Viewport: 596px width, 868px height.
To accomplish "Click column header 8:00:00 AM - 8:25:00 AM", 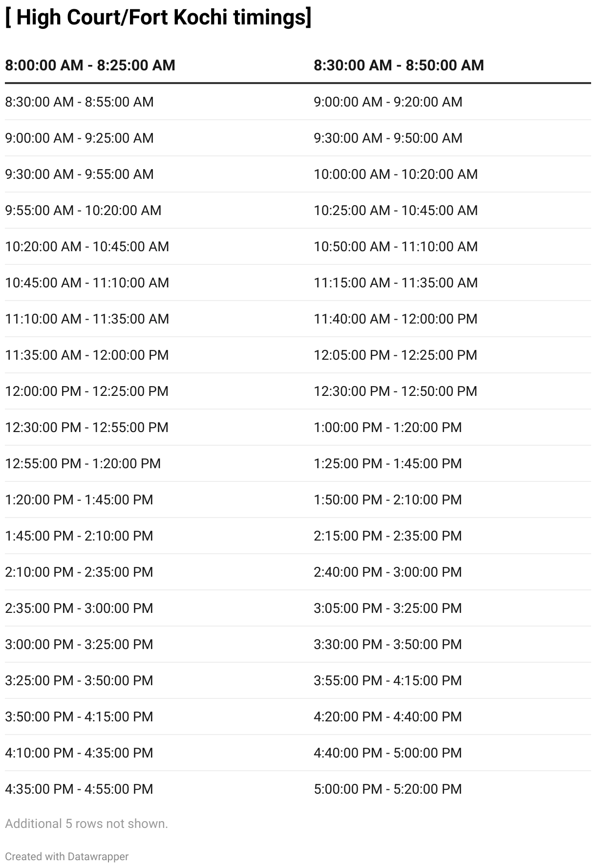I will click(90, 65).
